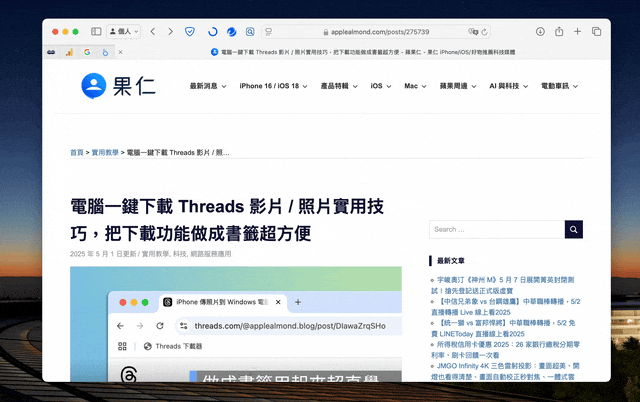Click the 2025 年 5 月 1 日更新 date text
Viewport: 640px width, 402px height.
pos(103,254)
